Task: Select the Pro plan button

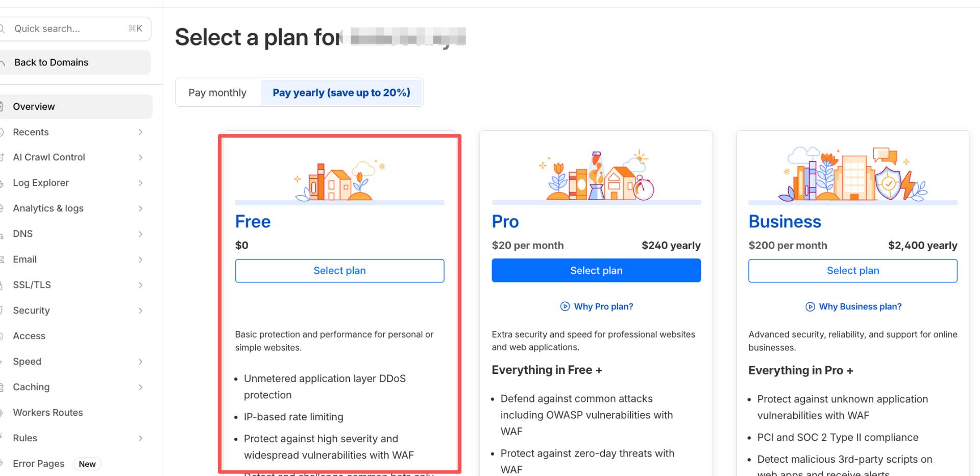Action: [x=596, y=271]
